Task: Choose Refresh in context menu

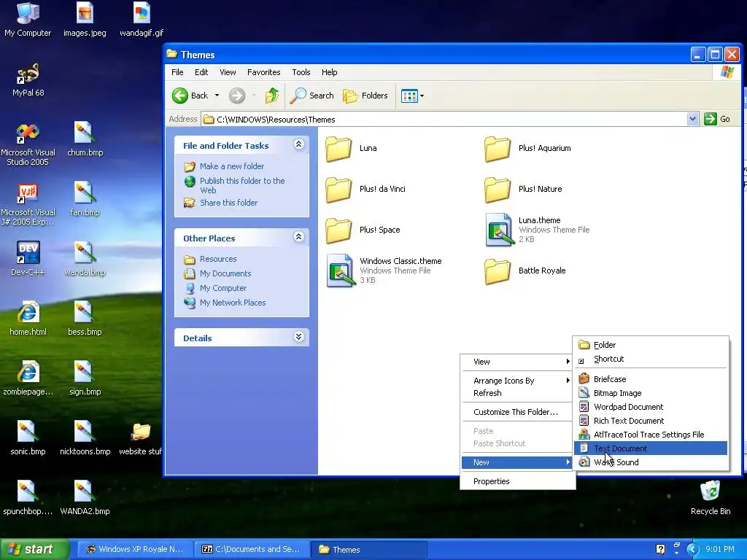Action: coord(517,393)
